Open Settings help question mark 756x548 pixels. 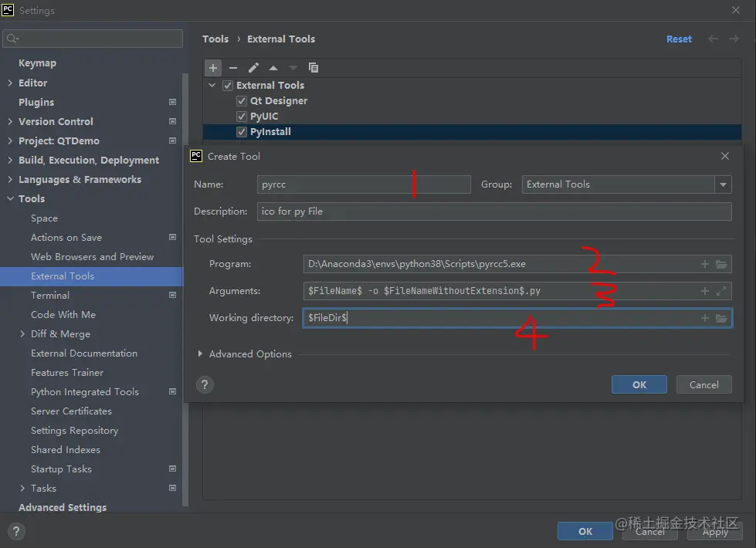point(16,531)
